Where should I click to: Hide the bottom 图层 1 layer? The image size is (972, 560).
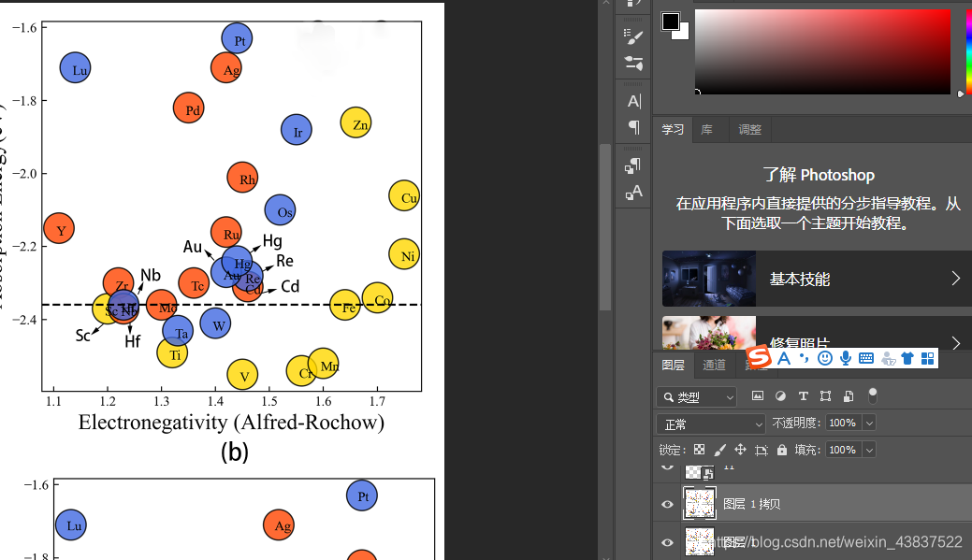pyautogui.click(x=667, y=542)
